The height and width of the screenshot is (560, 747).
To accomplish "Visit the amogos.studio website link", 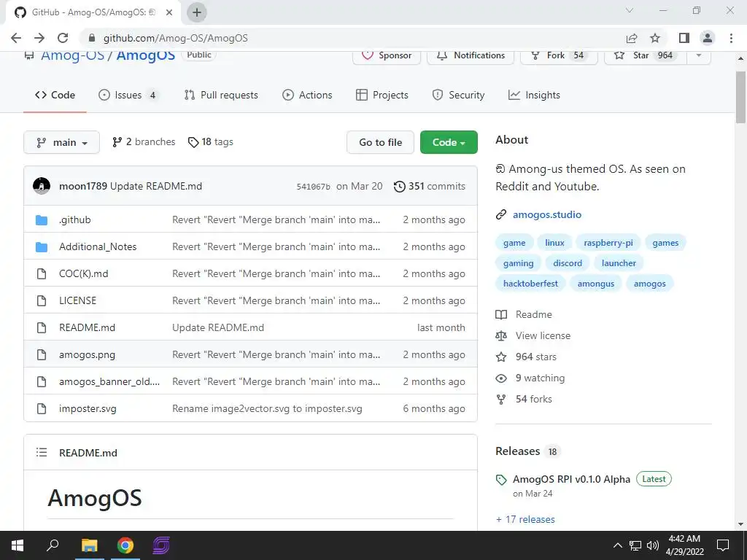I will pos(547,215).
